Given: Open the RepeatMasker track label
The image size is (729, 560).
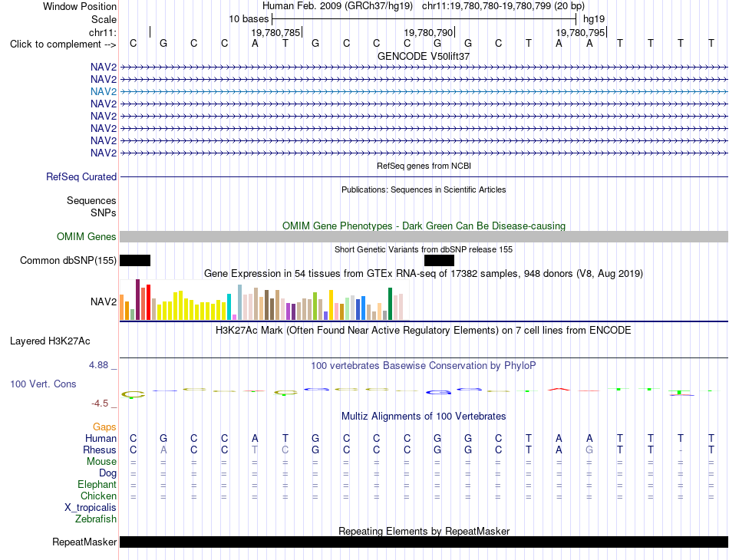Looking at the screenshot, I should click(x=84, y=542).
